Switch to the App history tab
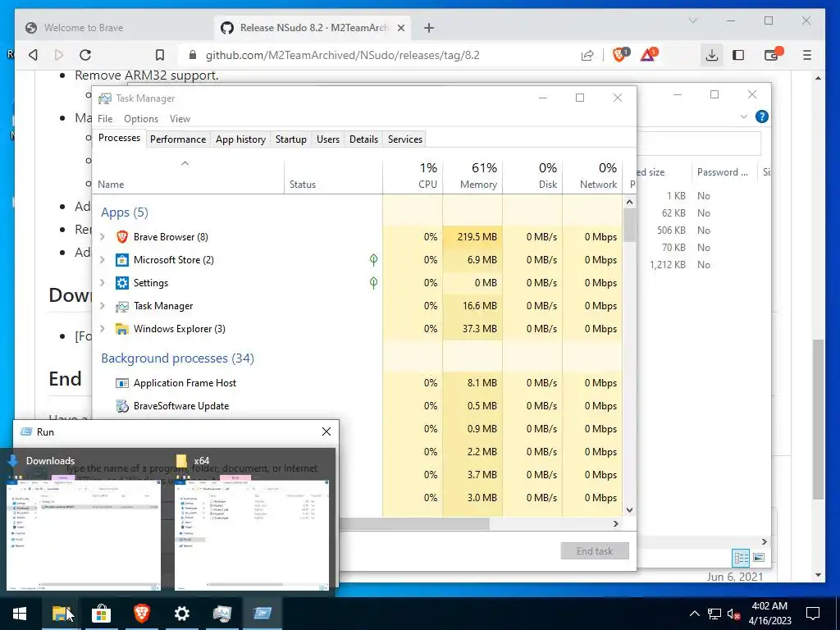 coord(240,139)
